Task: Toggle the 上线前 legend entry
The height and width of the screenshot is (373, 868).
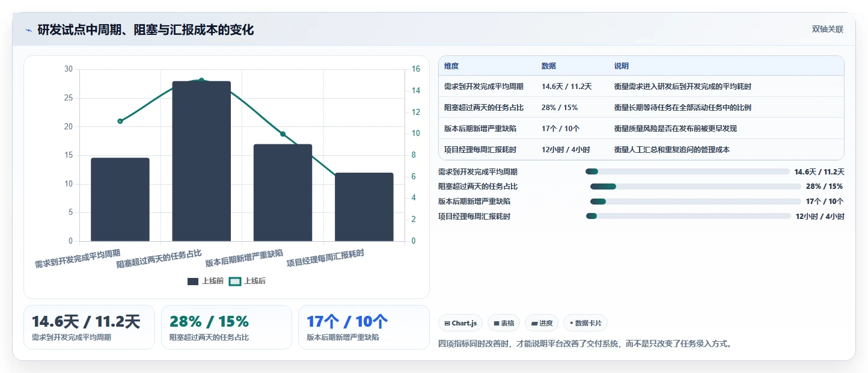Action: [206, 281]
